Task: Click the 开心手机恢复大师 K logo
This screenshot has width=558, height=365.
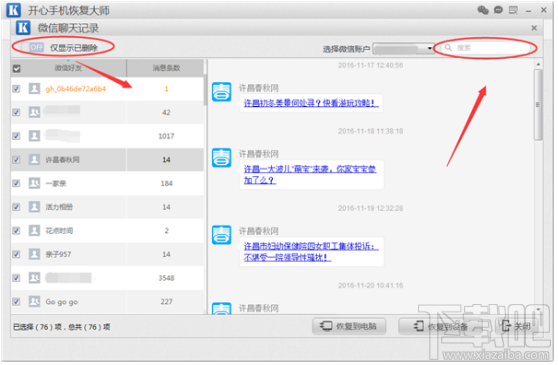Action: pyautogui.click(x=14, y=10)
